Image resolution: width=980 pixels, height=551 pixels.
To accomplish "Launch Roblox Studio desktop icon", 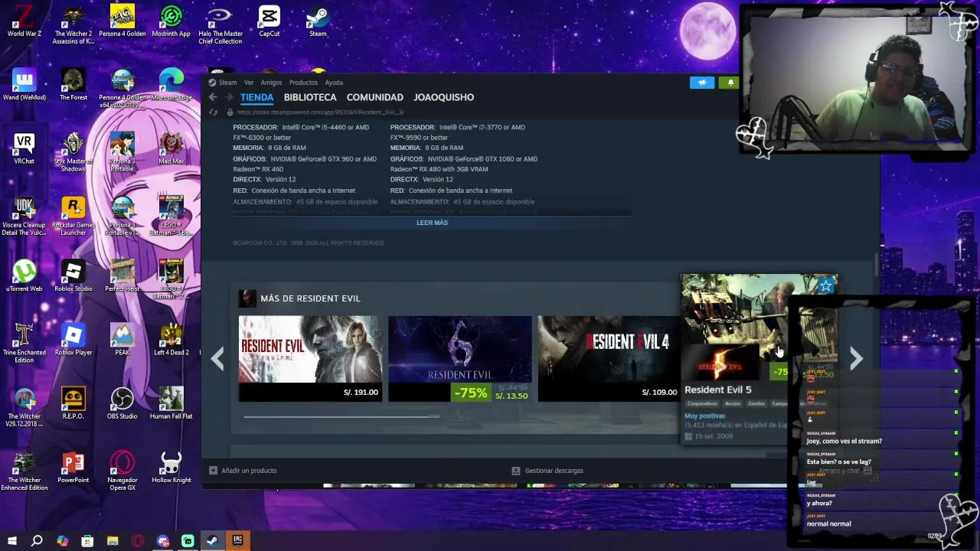I will [x=73, y=275].
